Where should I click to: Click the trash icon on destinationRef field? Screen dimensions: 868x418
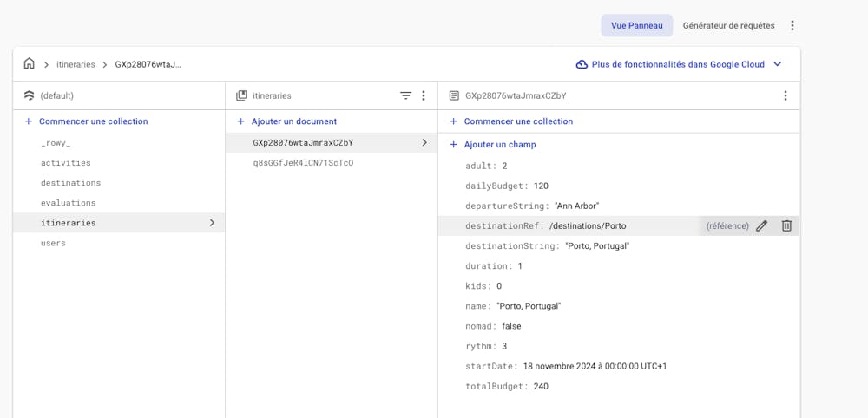pos(786,225)
